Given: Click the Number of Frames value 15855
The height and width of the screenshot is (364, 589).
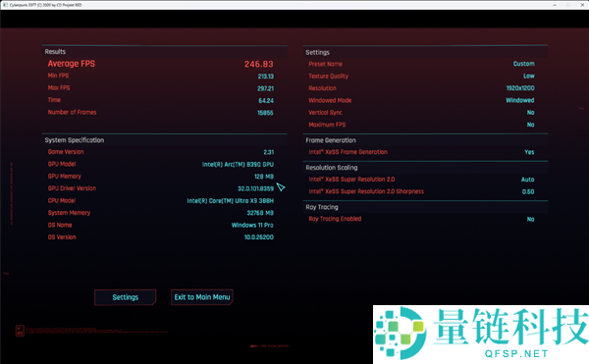Looking at the screenshot, I should click(265, 113).
